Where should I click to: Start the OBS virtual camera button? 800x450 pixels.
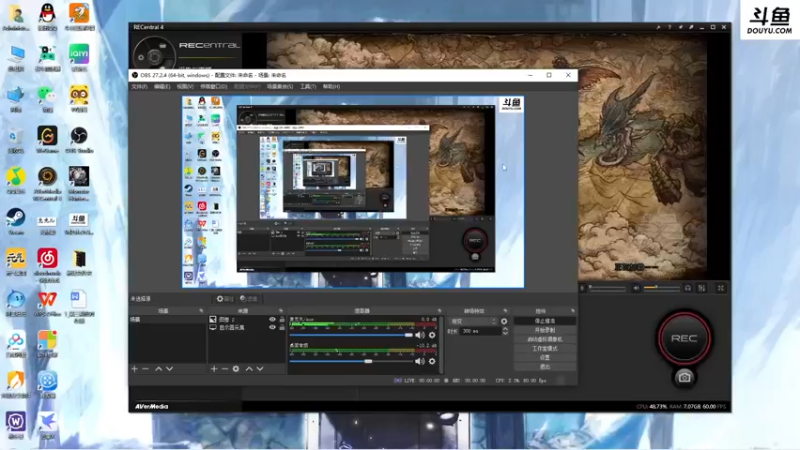pyautogui.click(x=544, y=339)
